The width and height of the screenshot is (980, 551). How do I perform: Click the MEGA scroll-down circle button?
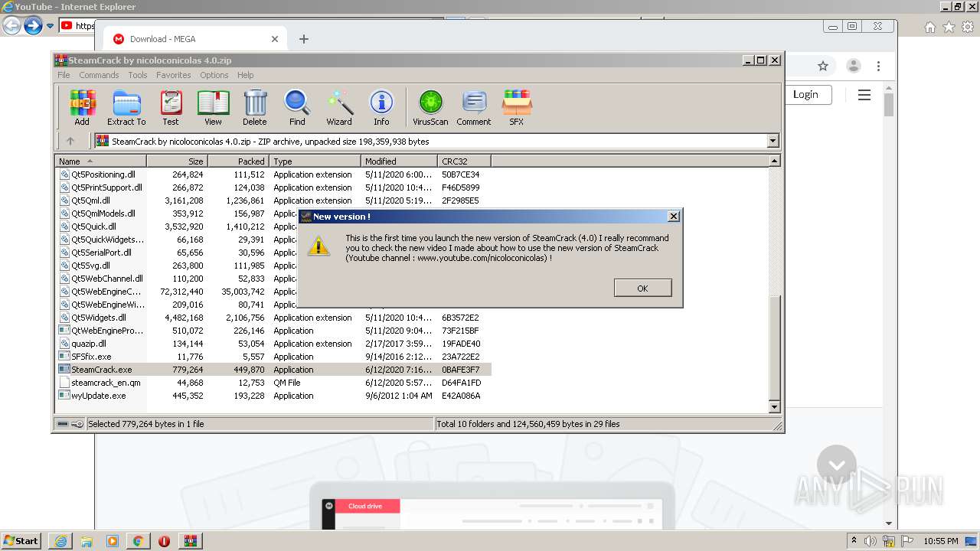pos(836,465)
